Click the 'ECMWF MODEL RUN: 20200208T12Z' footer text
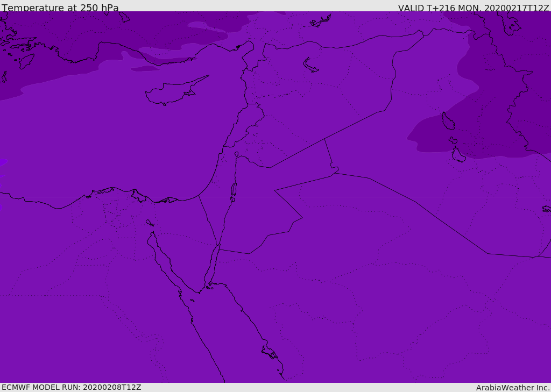The height and width of the screenshot is (392, 551). pyautogui.click(x=72, y=387)
